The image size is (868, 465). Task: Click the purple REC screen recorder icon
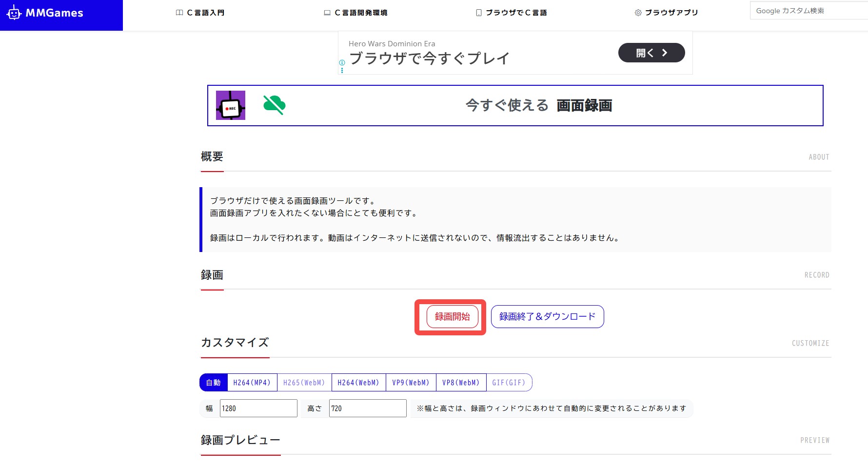231,105
